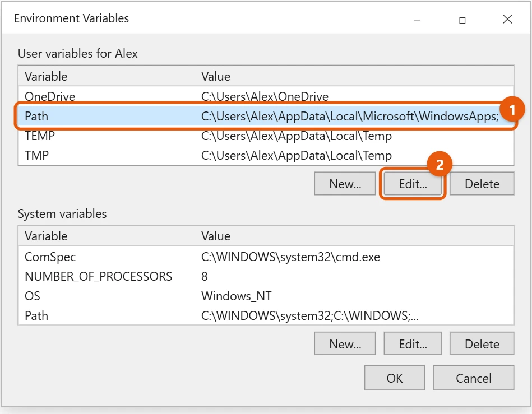Click the Value column header in user variables
532x414 pixels.
(216, 76)
